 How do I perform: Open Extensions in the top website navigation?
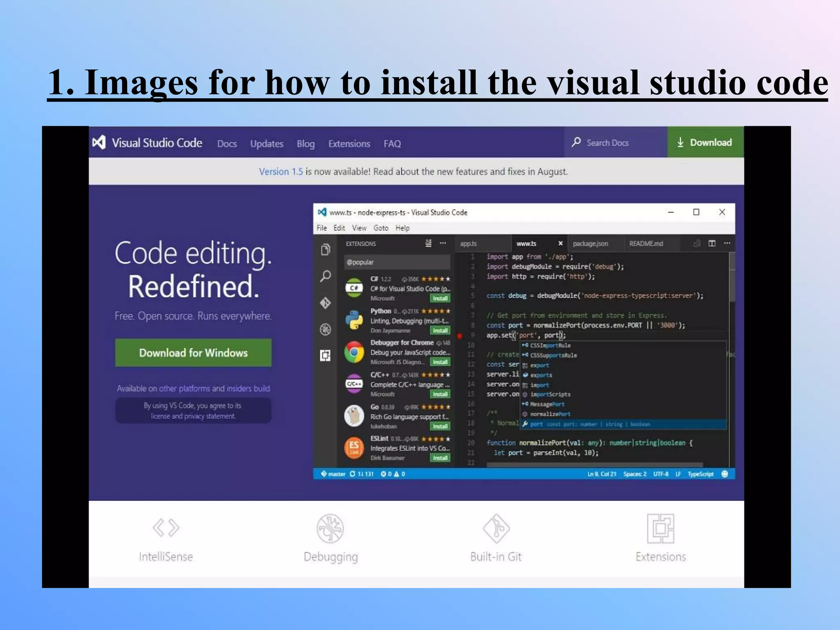[349, 144]
